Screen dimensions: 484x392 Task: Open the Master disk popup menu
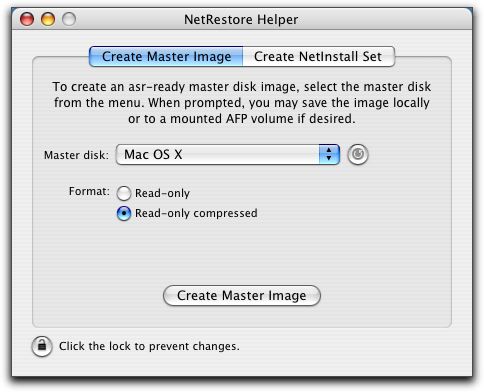[228, 154]
